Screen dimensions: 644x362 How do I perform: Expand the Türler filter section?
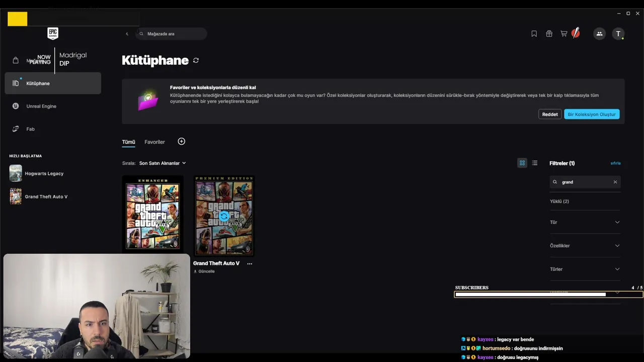click(585, 269)
